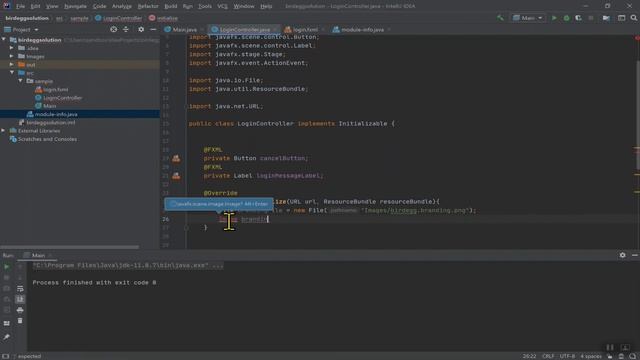This screenshot has width=640, height=360.
Task: Click the layout icon in Run sidebar
Action: pos(7,323)
